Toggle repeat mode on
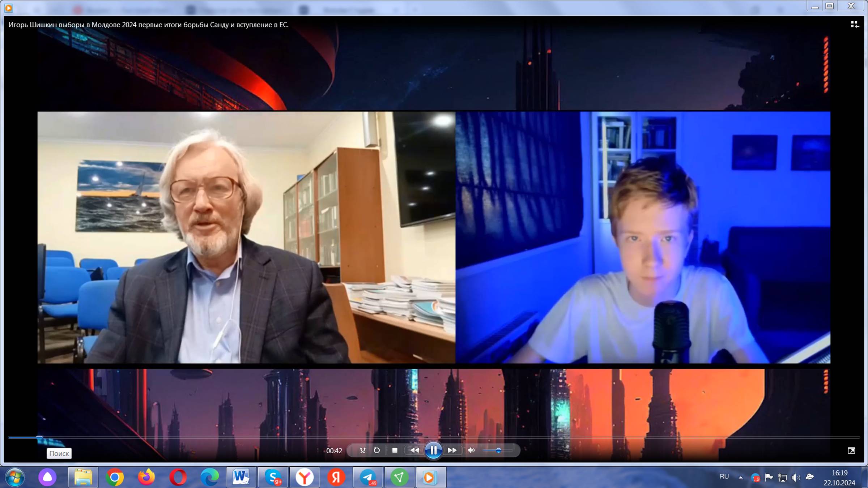 pos(377,450)
